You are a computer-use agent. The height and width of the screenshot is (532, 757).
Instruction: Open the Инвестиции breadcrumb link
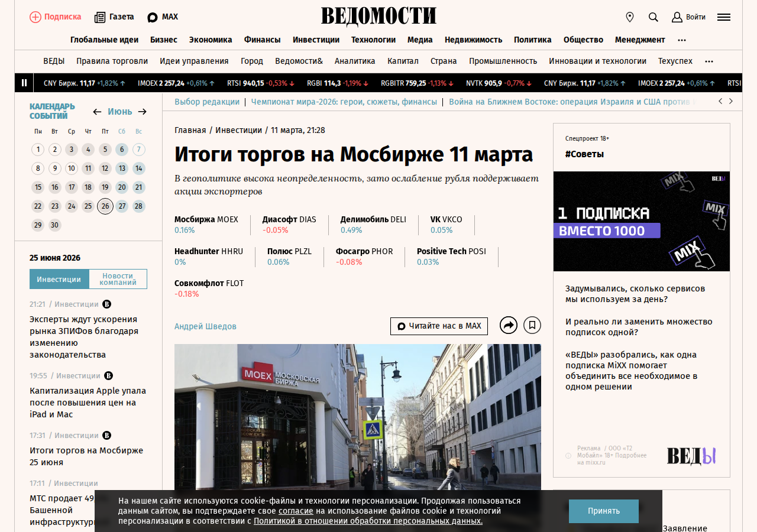click(238, 130)
